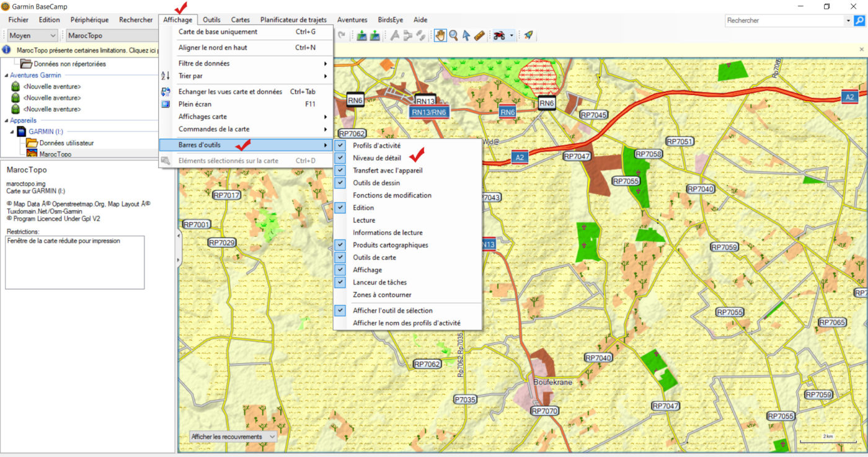Dismiss the yellow limitations banner
868x457 pixels.
tap(861, 50)
